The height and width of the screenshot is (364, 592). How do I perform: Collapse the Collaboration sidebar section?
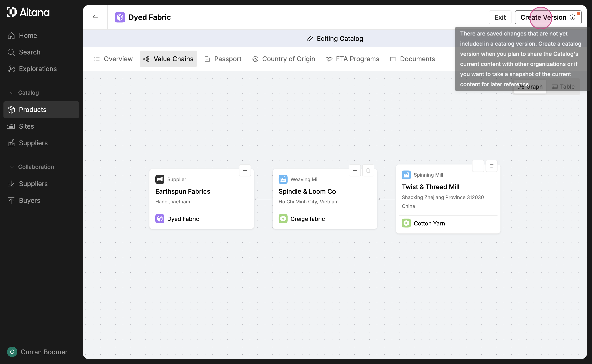(x=11, y=167)
